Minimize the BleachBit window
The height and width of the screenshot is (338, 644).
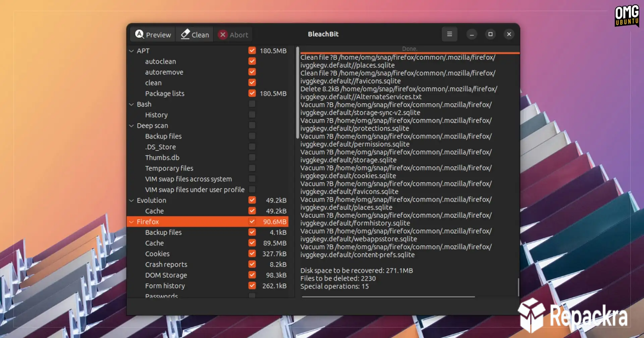pyautogui.click(x=472, y=34)
